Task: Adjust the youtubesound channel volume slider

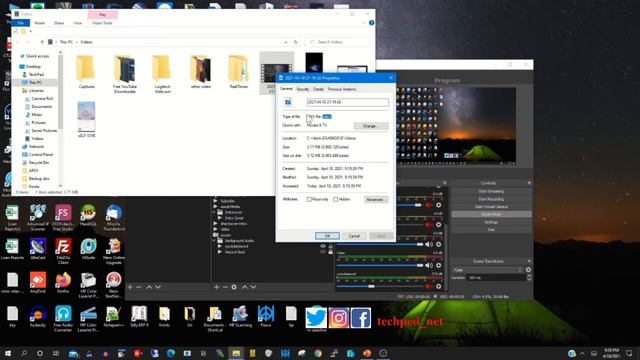Action: [380, 286]
